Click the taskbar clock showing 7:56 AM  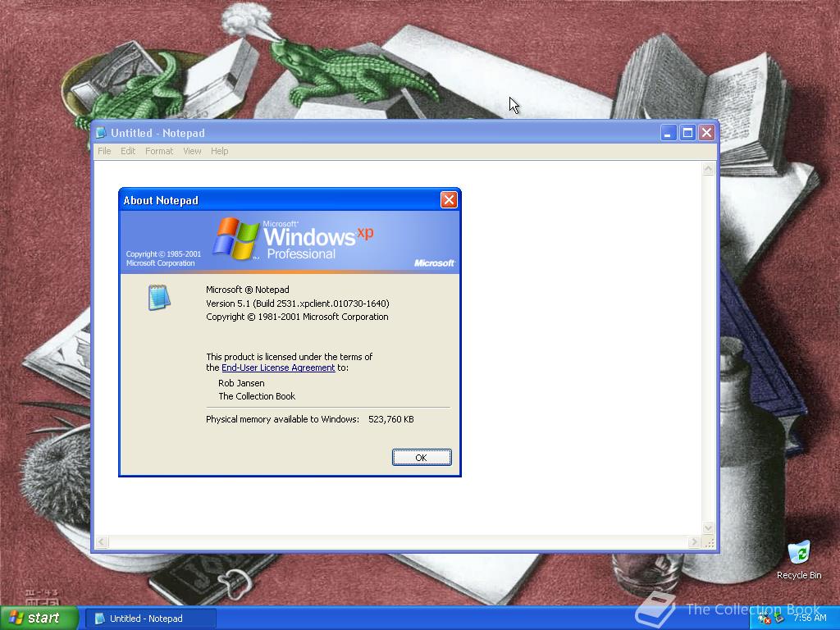[810, 618]
